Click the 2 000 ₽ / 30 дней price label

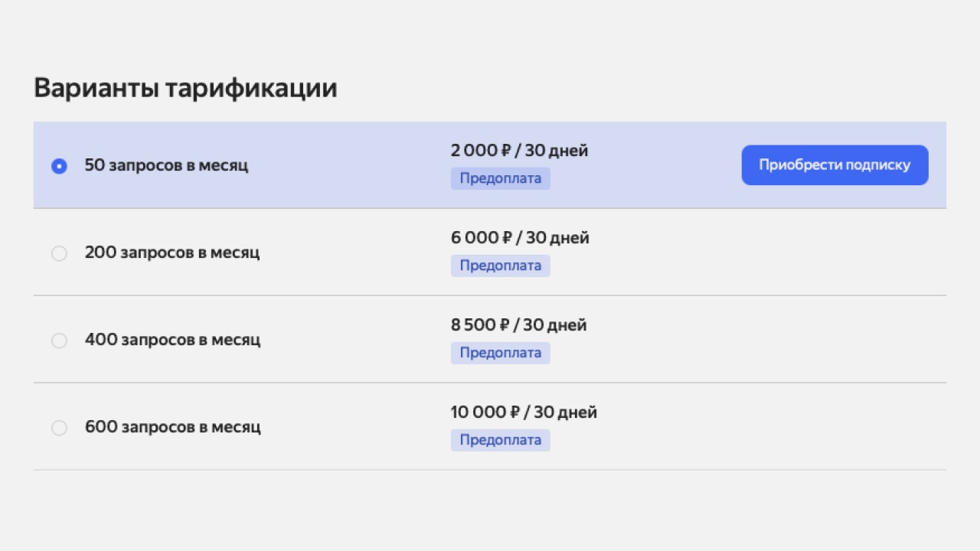[519, 150]
